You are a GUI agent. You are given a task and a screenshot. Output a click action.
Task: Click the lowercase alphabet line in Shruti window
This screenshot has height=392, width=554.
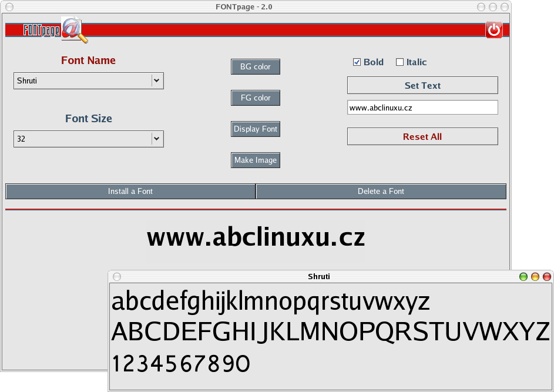(x=271, y=301)
